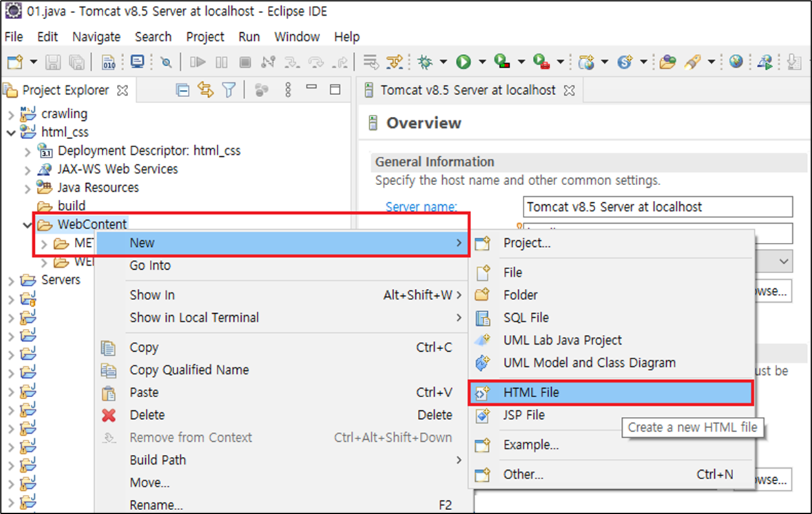
Task: Choose Project... in New submenu
Action: (x=611, y=243)
